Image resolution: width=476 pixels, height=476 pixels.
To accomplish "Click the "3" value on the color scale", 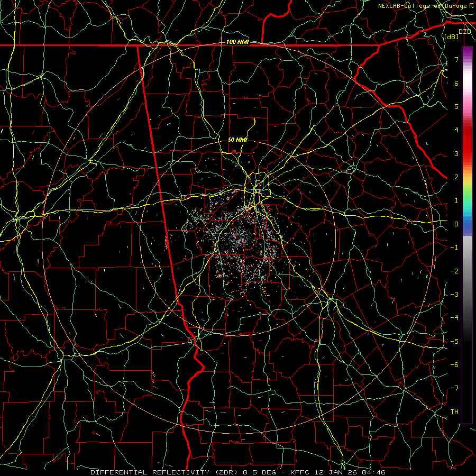I will [456, 153].
